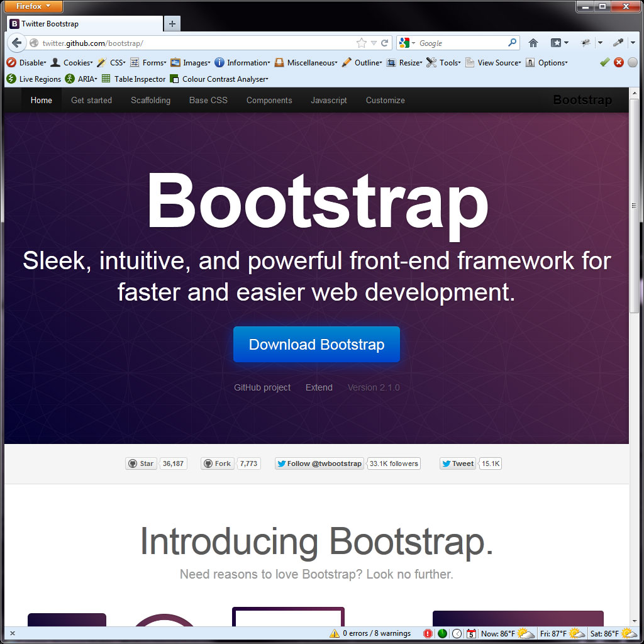Click the Download Bootstrap button

(316, 344)
